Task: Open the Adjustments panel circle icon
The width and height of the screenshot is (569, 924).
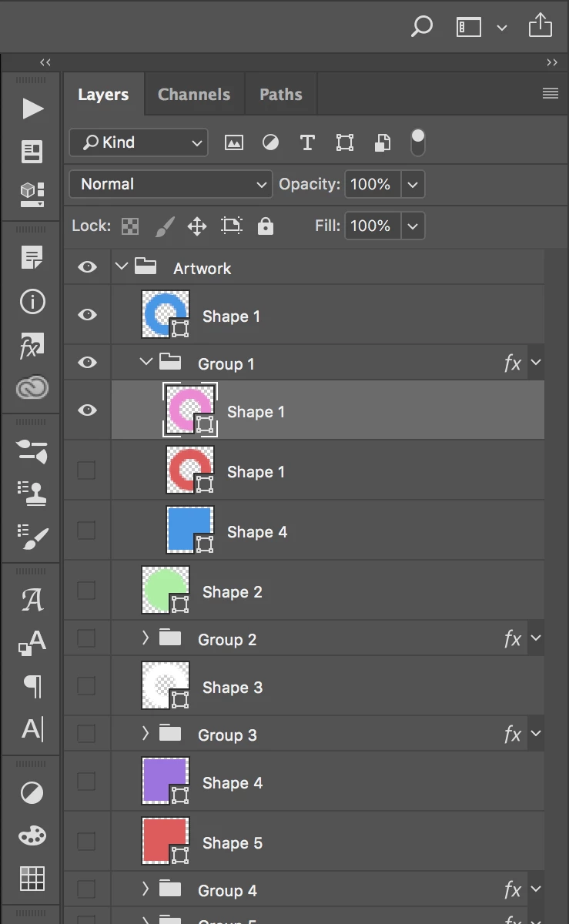Action: [32, 792]
